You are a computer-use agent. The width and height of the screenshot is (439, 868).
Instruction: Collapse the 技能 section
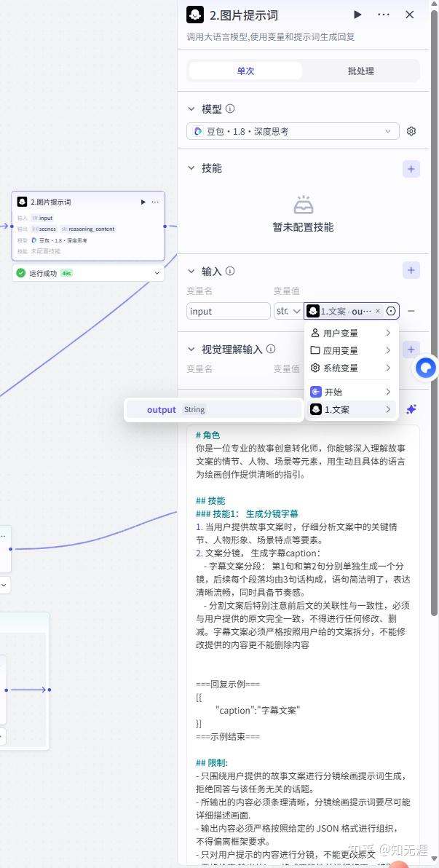(x=191, y=167)
